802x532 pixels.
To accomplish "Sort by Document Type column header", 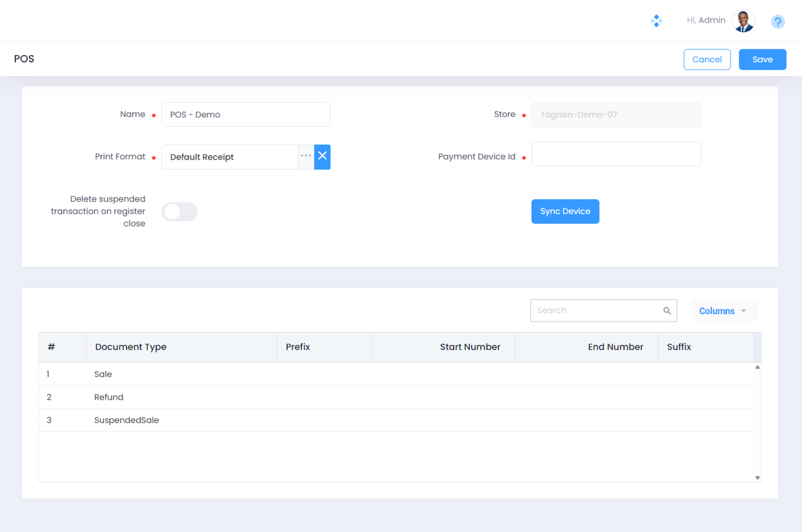I will (x=131, y=347).
